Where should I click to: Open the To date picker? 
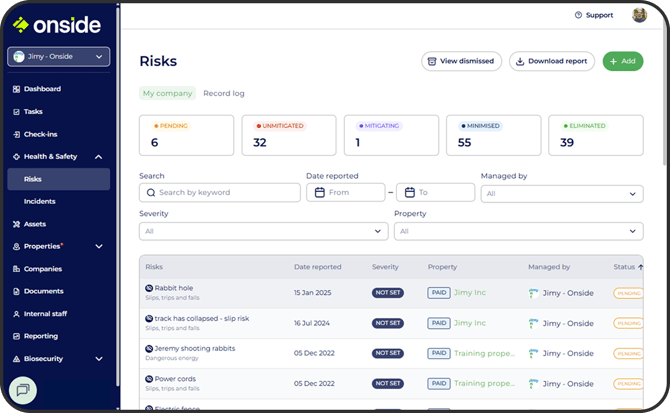435,192
